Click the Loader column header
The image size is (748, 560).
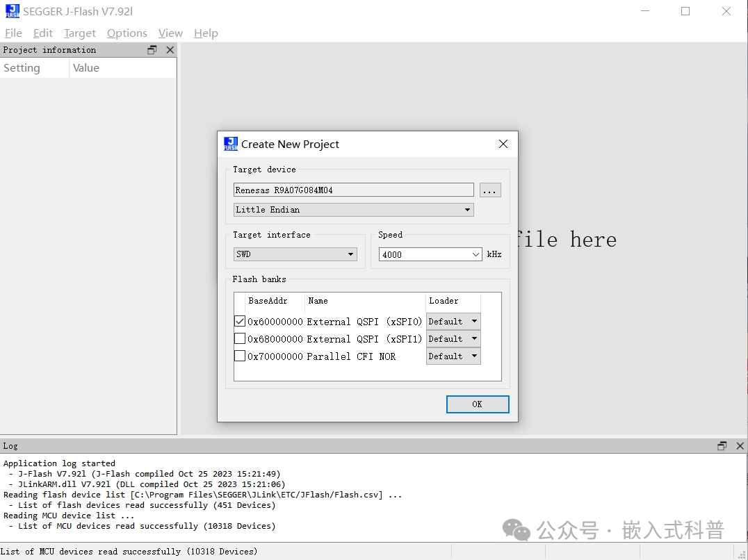[x=453, y=301]
